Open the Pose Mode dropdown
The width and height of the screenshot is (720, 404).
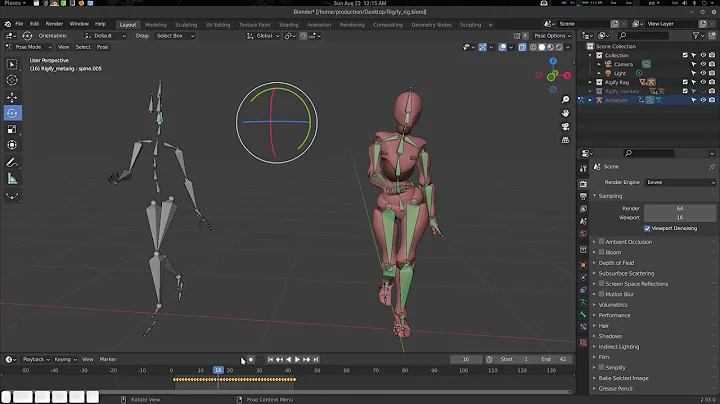(28, 47)
